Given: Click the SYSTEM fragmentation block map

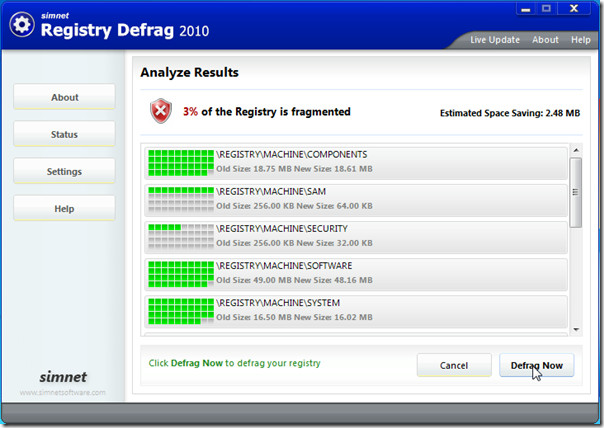Looking at the screenshot, I should pyautogui.click(x=181, y=311).
